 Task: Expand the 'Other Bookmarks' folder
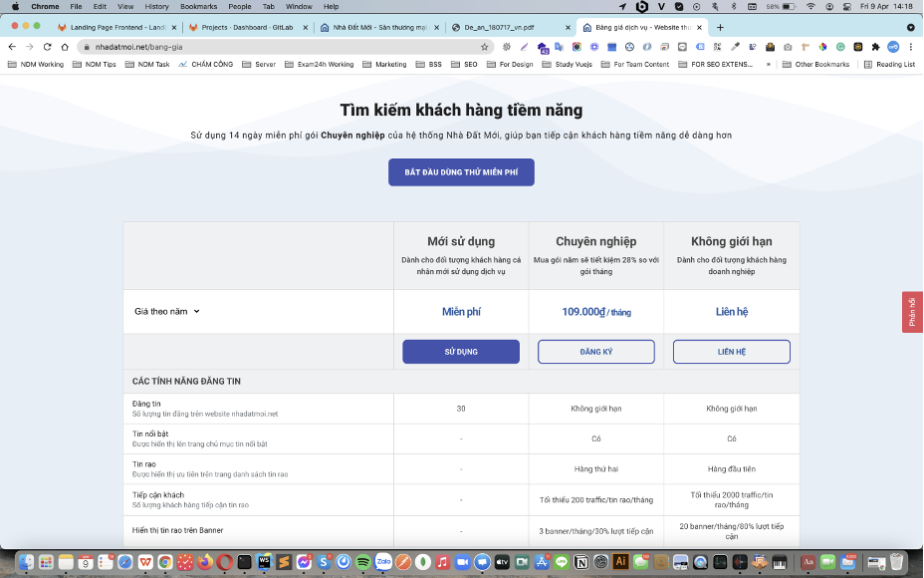point(815,65)
